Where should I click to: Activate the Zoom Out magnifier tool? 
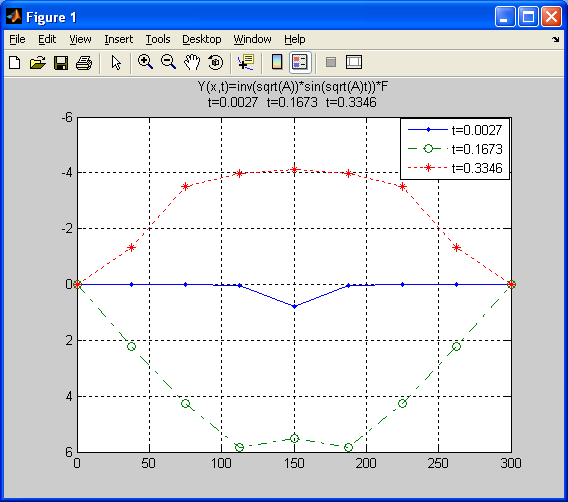coord(168,62)
